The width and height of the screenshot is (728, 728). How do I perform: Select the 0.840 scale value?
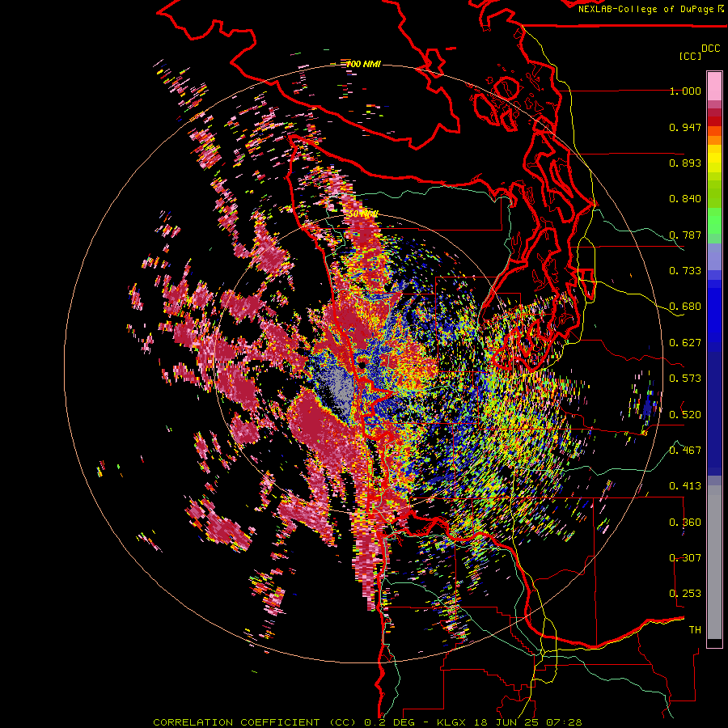(685, 199)
